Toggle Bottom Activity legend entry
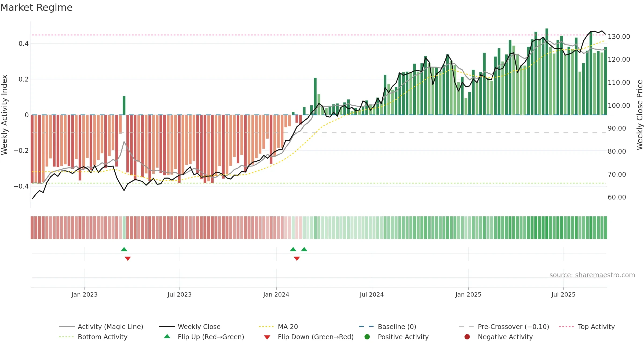Viewport: 644px width, 362px height. (93, 337)
